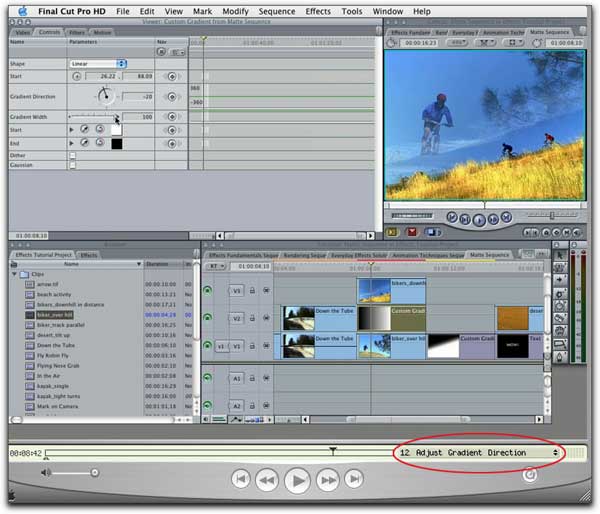Open the Sequence menu

point(277,11)
